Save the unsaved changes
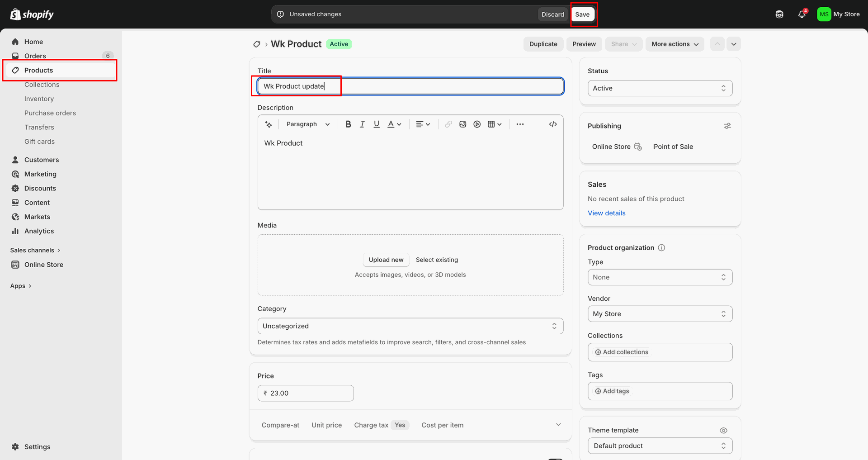This screenshot has height=460, width=868. coord(582,14)
